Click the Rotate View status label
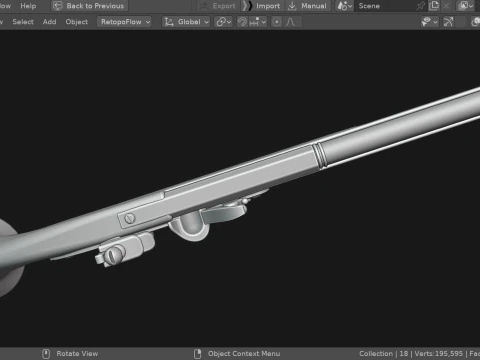Viewport: 480px width, 360px height. [77, 354]
